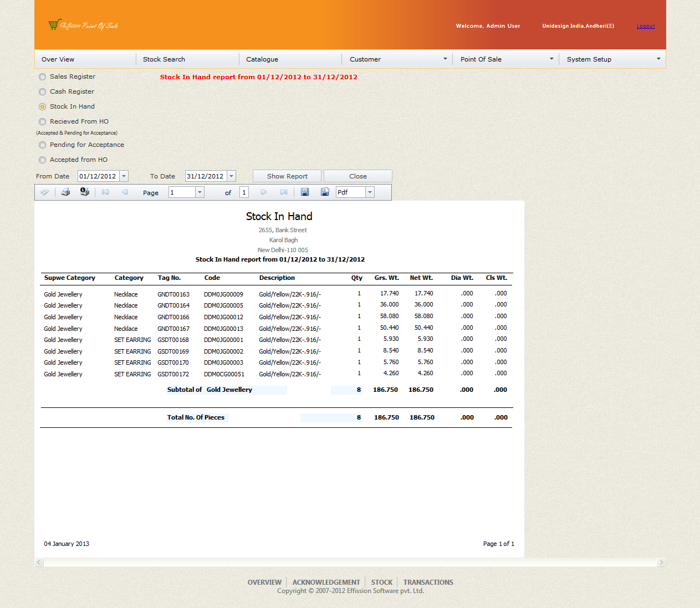Jump to last report page

284,192
